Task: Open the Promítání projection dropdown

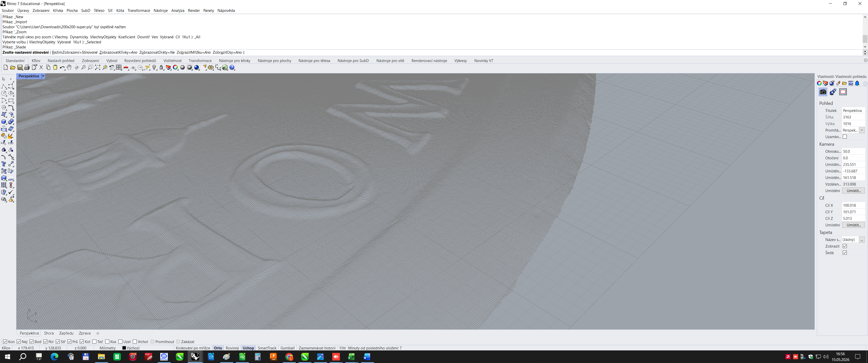Action: 862,130
